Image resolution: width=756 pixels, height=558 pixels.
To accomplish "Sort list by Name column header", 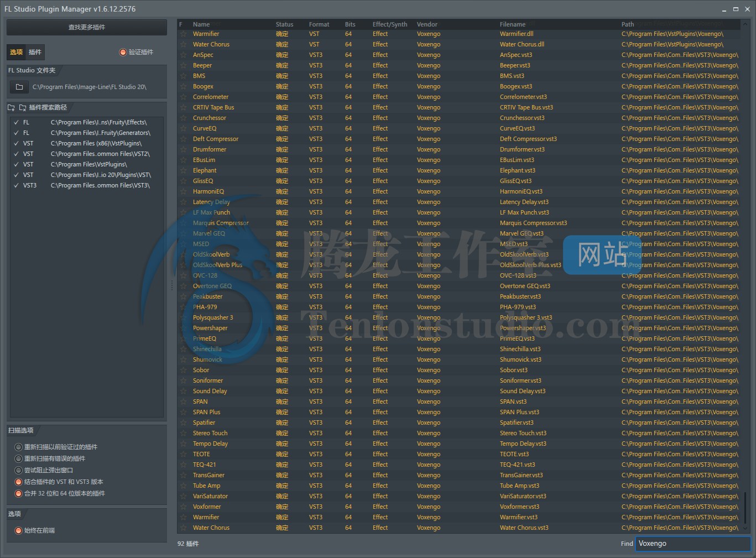I will click(x=201, y=24).
